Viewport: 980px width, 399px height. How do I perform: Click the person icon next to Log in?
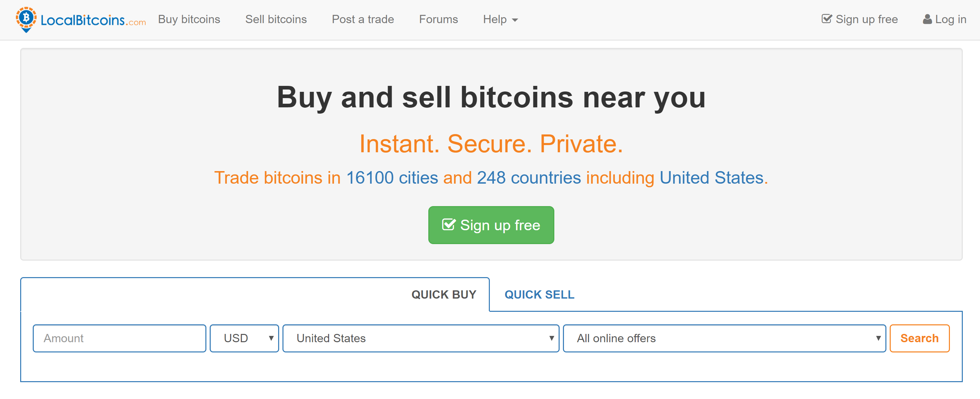click(x=927, y=19)
